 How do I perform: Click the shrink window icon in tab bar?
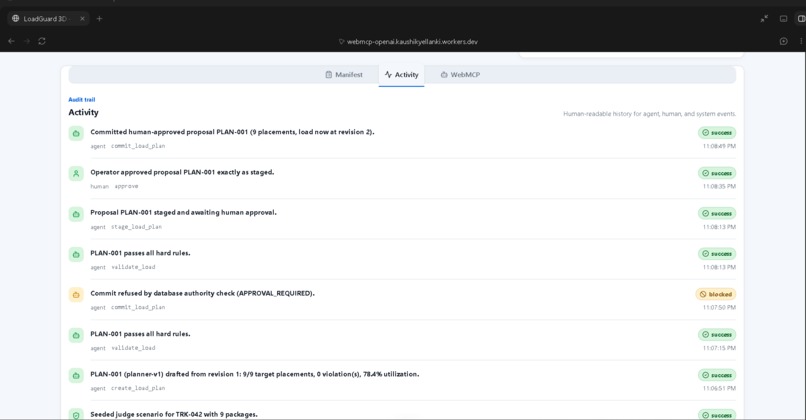764,19
